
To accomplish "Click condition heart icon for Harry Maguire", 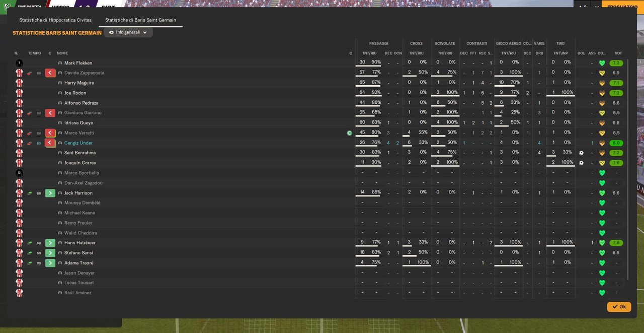I will 602,83.
